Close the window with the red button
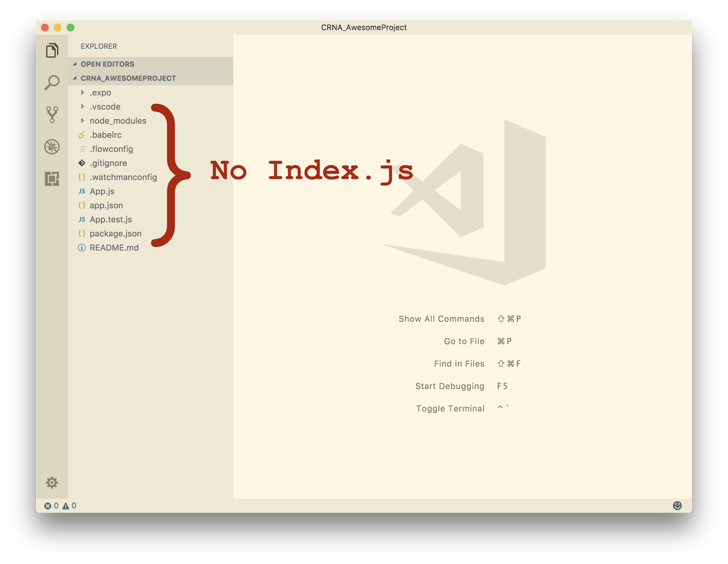 (45, 27)
